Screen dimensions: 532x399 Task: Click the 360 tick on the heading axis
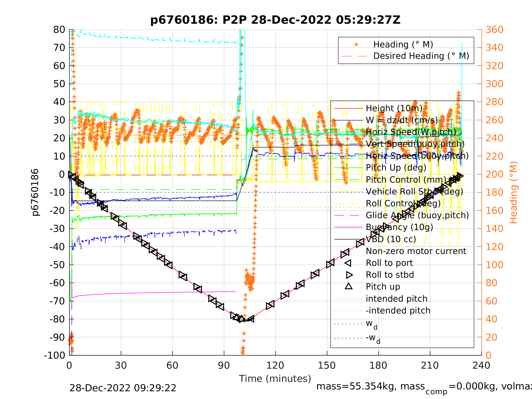[x=494, y=30]
